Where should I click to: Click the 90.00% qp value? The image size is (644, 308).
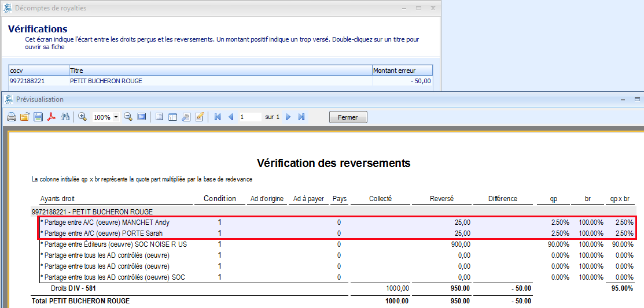559,244
